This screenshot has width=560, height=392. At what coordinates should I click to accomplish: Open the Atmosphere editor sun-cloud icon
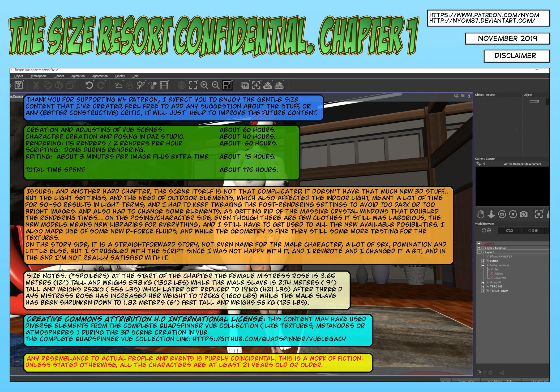(118, 85)
